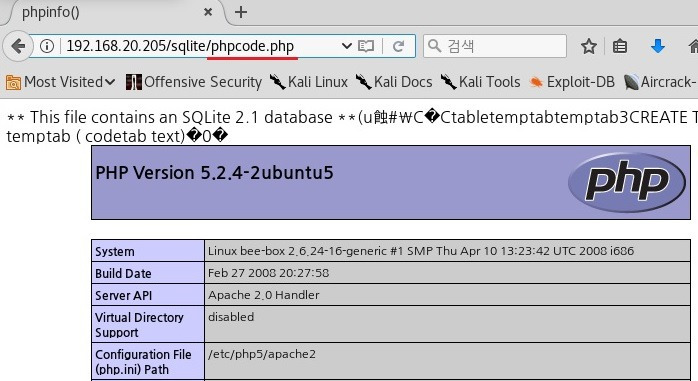The image size is (698, 381).
Task: Select the System row label
Action: coord(114,251)
